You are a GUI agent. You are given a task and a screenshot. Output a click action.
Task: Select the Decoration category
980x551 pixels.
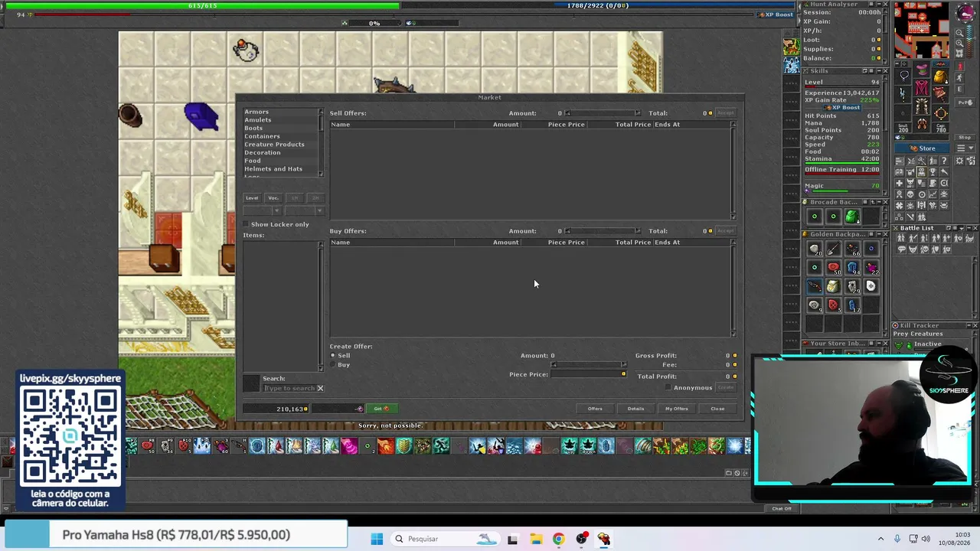(262, 152)
